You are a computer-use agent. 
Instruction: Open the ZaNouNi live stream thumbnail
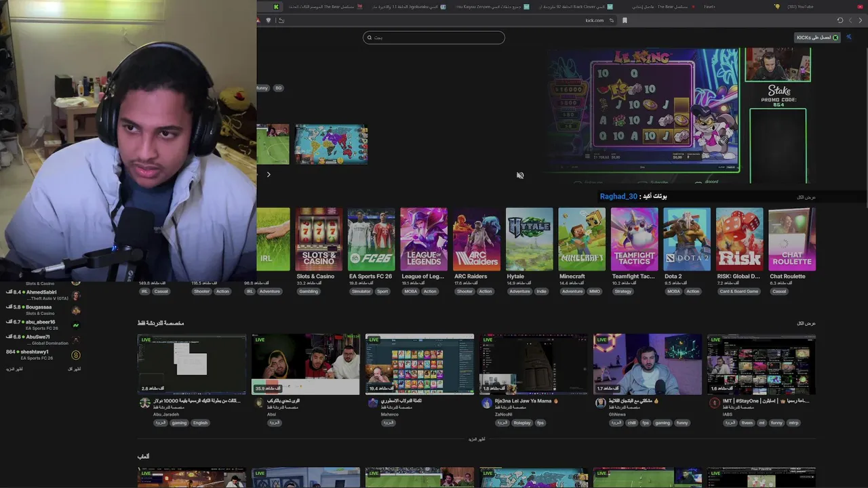pos(534,364)
